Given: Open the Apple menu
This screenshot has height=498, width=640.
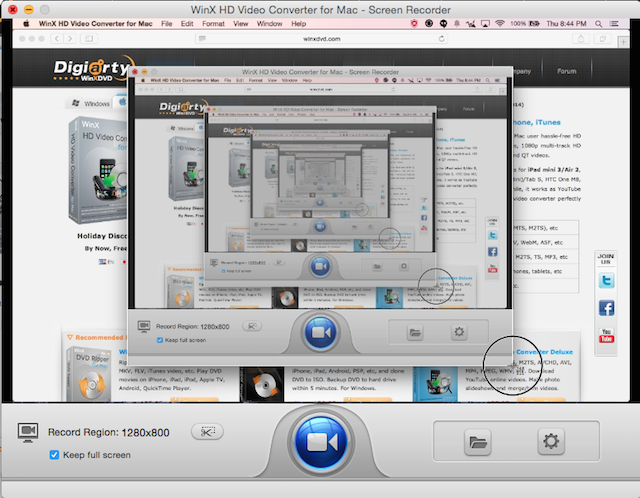Looking at the screenshot, I should (26, 24).
